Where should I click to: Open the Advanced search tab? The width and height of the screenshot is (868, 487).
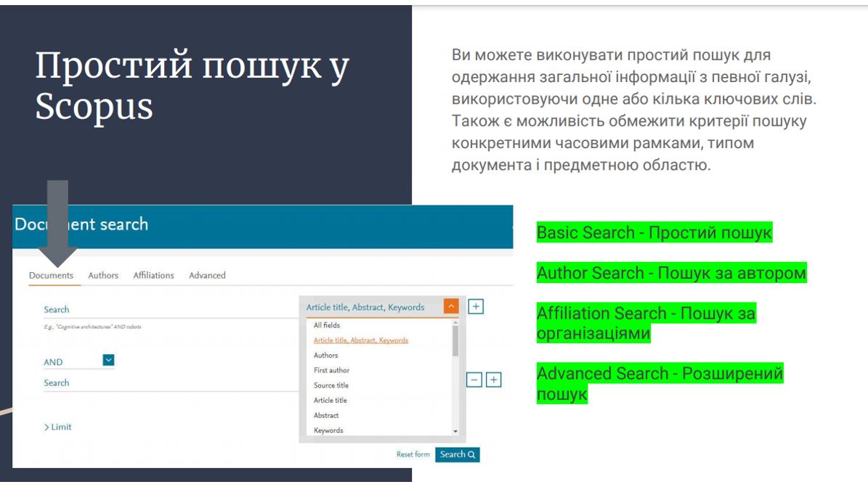pos(207,275)
